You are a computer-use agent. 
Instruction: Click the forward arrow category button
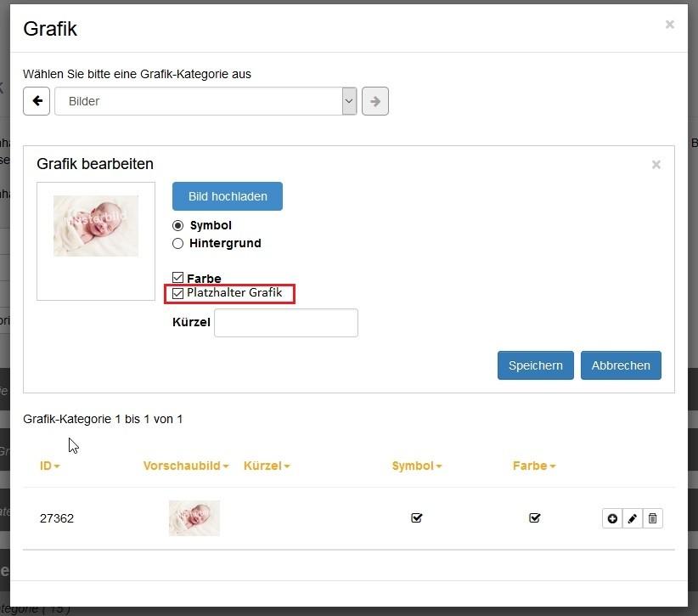[374, 101]
